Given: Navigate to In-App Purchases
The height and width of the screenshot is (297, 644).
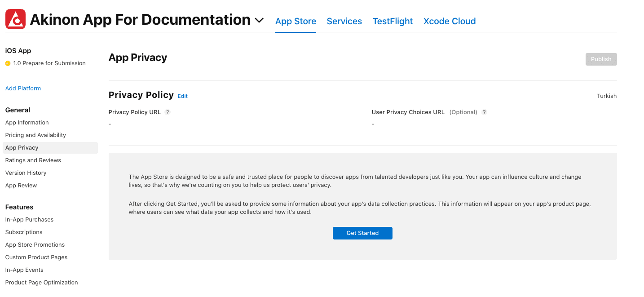Looking at the screenshot, I should [29, 220].
